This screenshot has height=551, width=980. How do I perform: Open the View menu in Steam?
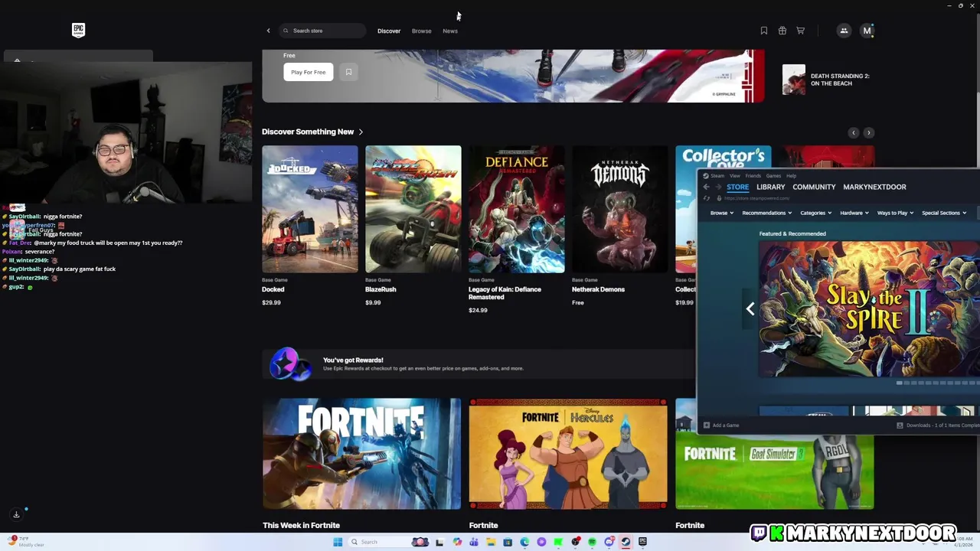point(735,176)
